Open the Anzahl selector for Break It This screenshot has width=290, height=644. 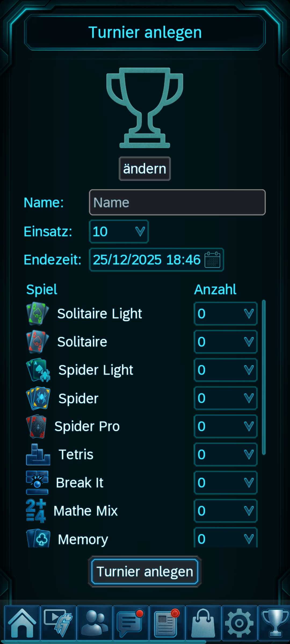click(226, 483)
